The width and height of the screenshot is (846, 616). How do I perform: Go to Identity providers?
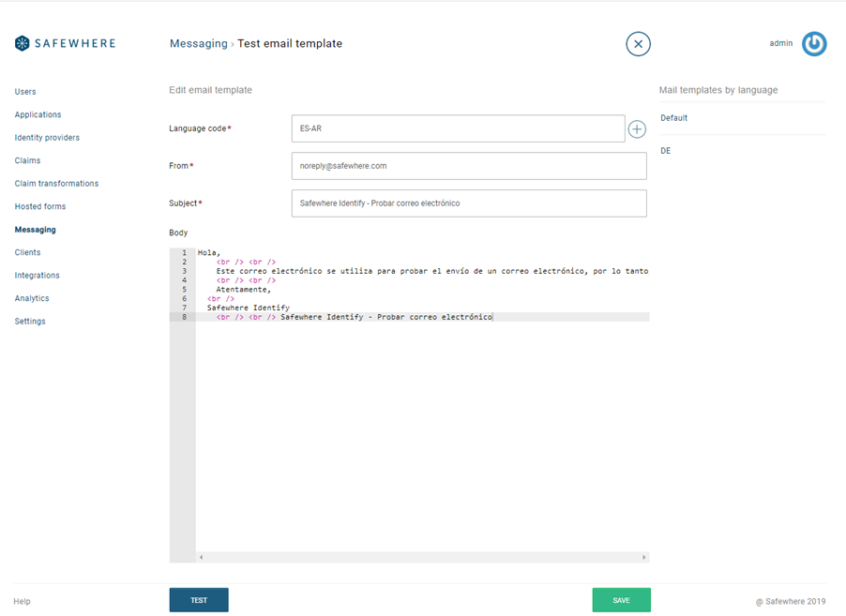coord(47,138)
